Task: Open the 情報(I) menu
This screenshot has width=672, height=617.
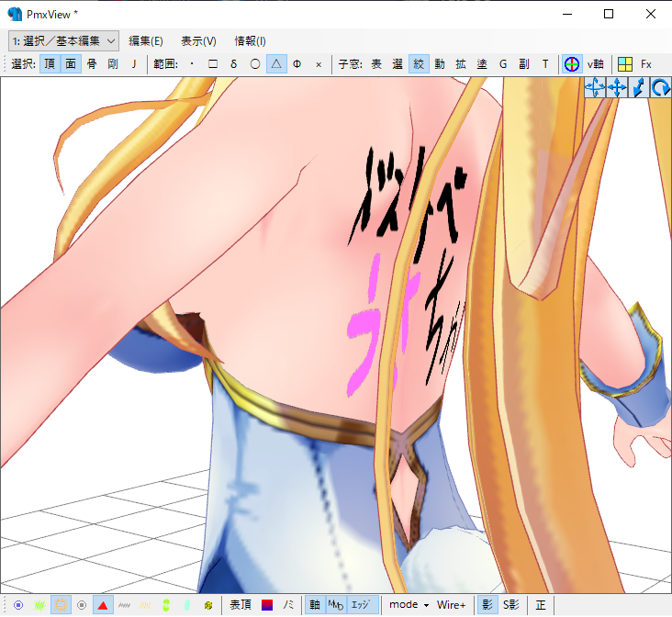Action: tap(250, 41)
